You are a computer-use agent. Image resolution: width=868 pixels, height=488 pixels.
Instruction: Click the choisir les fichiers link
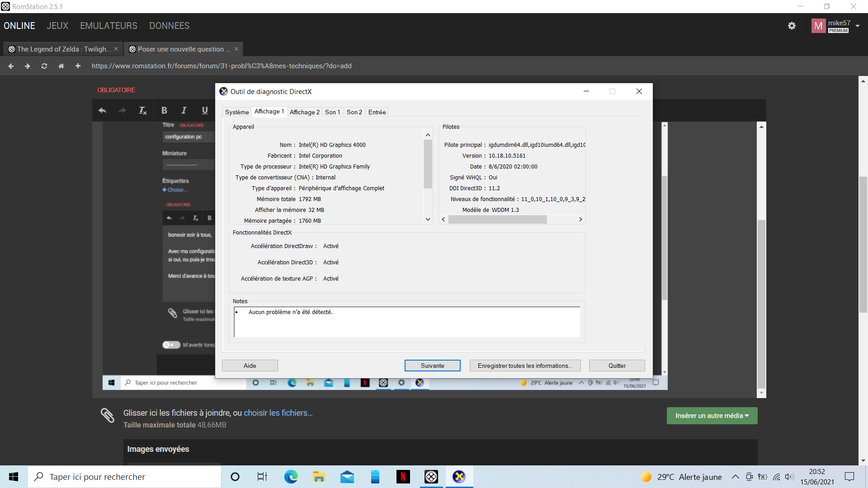tap(278, 413)
